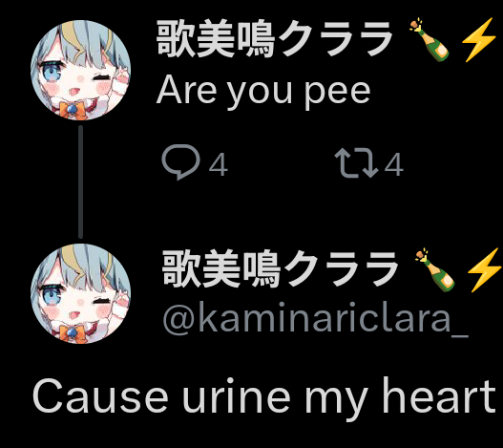Open profile from the avatar beside @kaminariclara_
The width and height of the screenshot is (503, 448).
coord(80,293)
